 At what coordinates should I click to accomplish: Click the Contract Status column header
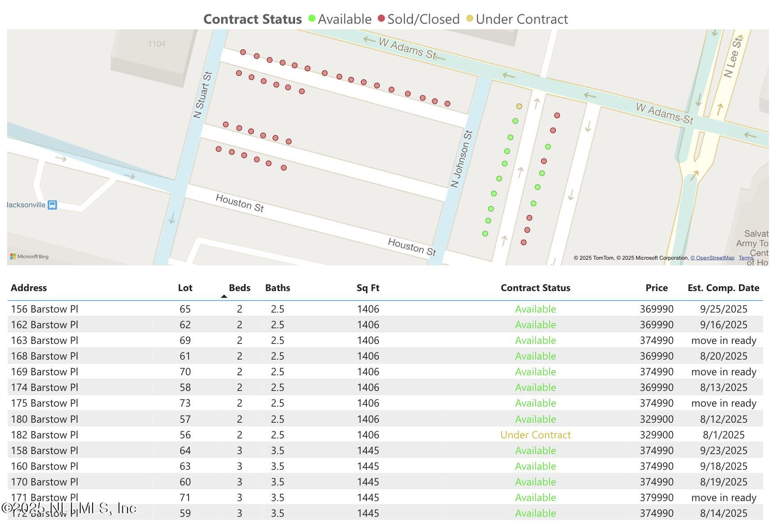pyautogui.click(x=535, y=288)
